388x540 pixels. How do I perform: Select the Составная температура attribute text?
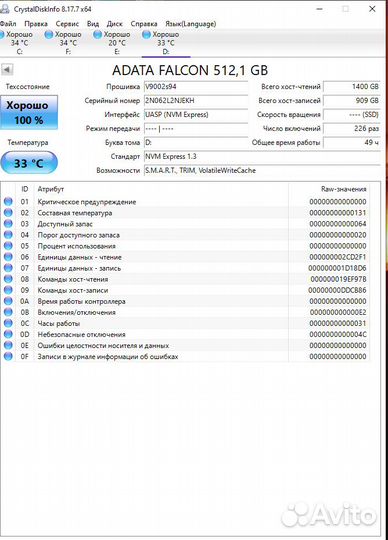click(75, 213)
